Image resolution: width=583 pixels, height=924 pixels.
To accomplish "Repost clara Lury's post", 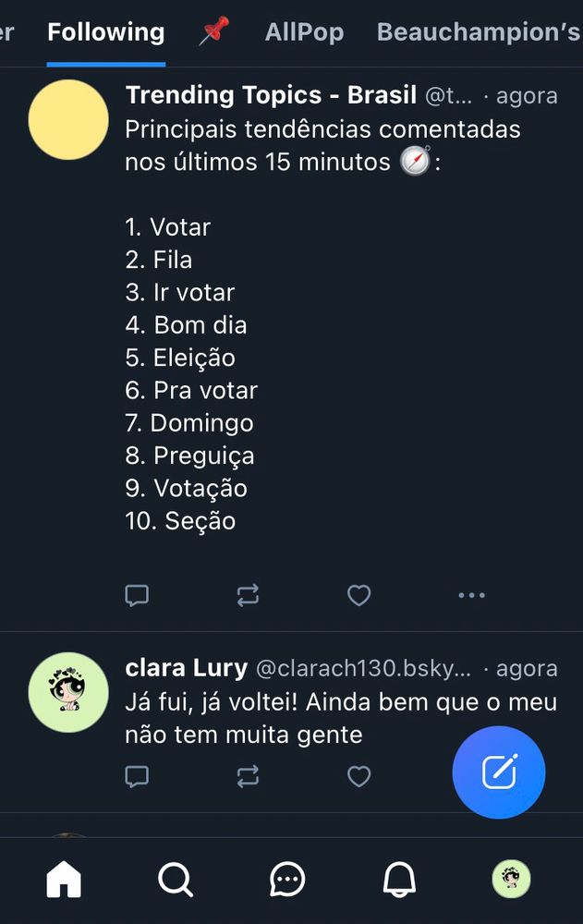I will coord(248,777).
